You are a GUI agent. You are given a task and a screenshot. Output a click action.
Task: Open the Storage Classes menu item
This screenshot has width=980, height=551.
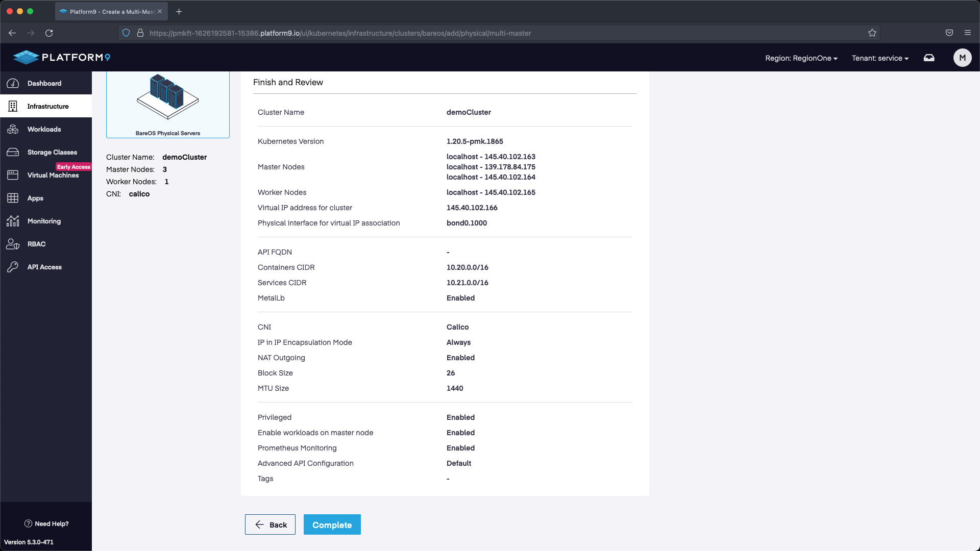[46, 152]
